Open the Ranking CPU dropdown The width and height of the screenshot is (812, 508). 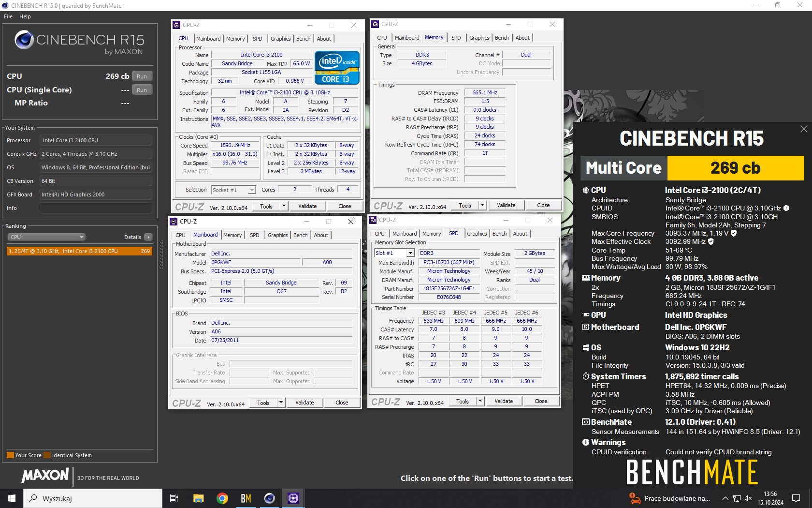pyautogui.click(x=46, y=237)
